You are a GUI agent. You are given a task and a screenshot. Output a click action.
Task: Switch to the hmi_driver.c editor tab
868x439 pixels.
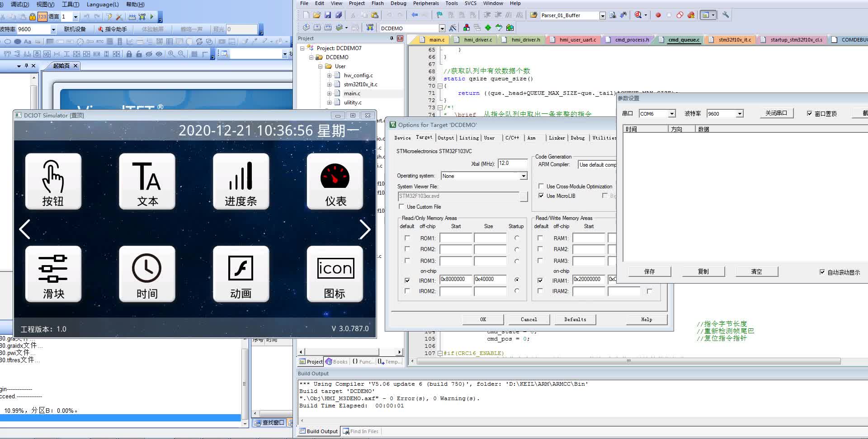tap(479, 40)
